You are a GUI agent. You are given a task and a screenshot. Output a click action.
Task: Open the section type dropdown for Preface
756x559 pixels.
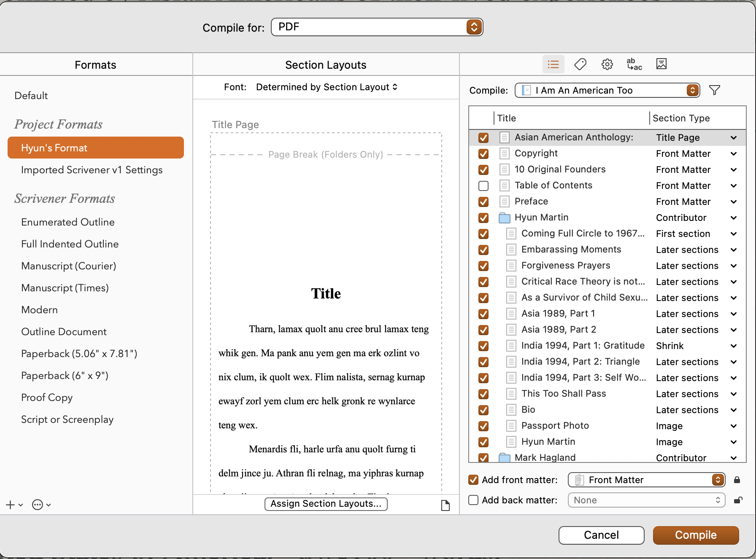point(733,202)
